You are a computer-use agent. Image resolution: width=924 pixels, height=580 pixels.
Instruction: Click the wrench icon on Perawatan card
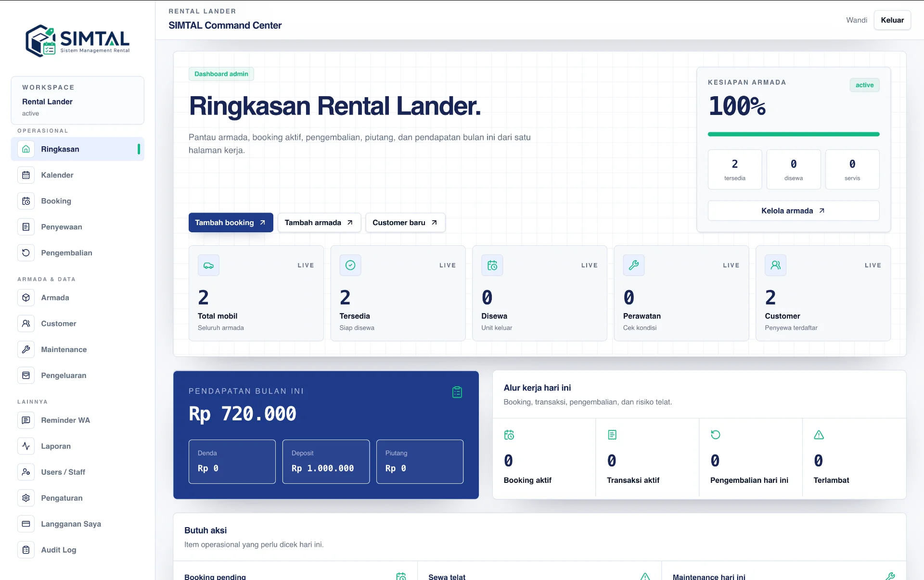(634, 265)
